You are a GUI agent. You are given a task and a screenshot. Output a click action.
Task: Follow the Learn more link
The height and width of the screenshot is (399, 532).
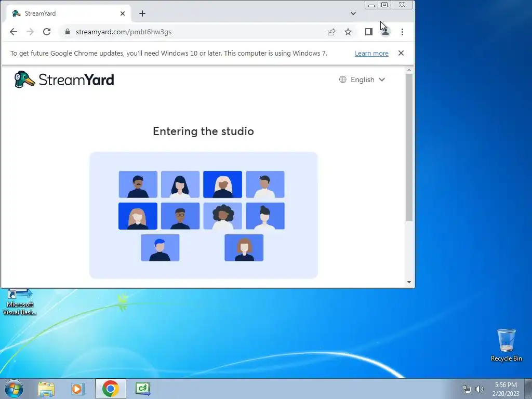click(371, 54)
